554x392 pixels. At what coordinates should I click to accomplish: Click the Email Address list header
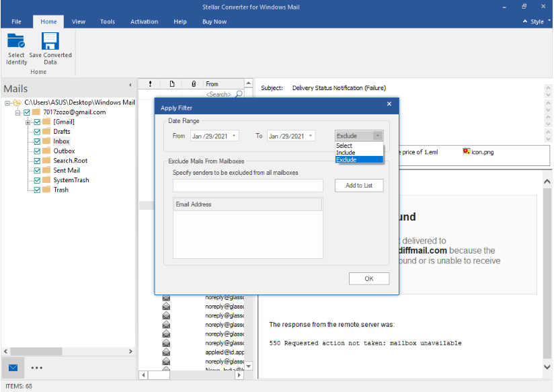(x=247, y=204)
